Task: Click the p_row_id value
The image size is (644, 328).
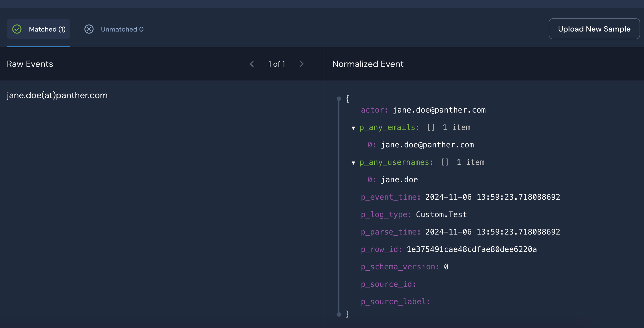Action: [472, 249]
